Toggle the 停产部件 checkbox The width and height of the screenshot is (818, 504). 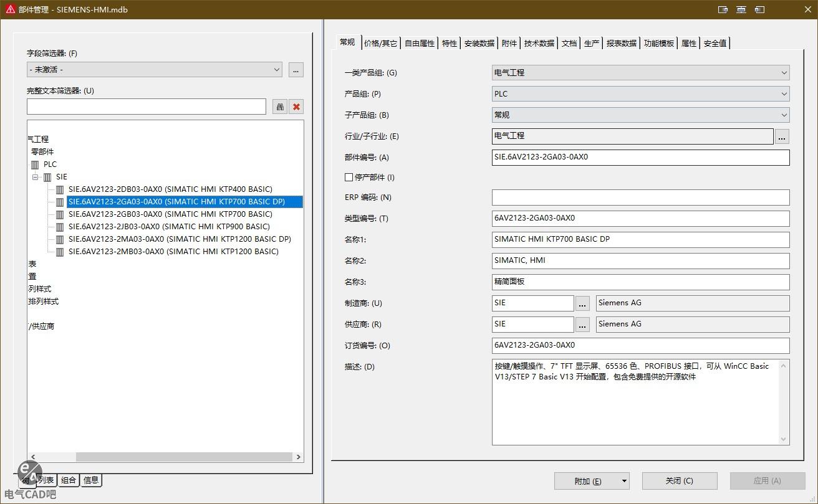pyautogui.click(x=349, y=178)
